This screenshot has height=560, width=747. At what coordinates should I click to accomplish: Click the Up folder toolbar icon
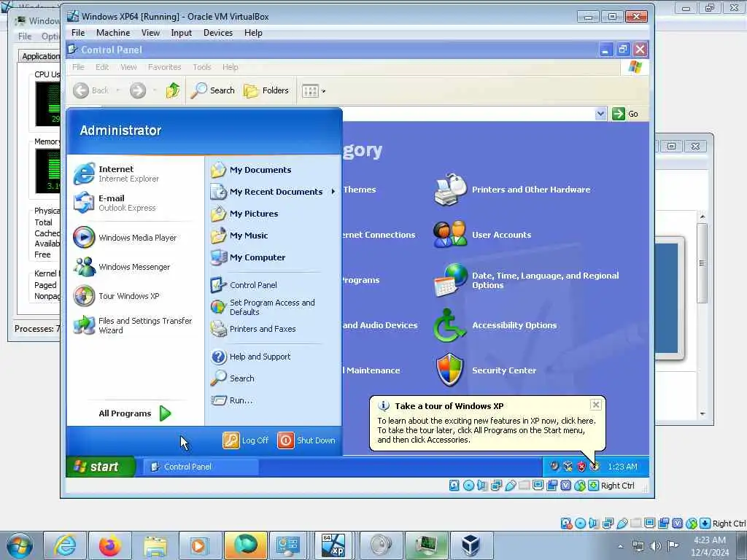coord(172,90)
